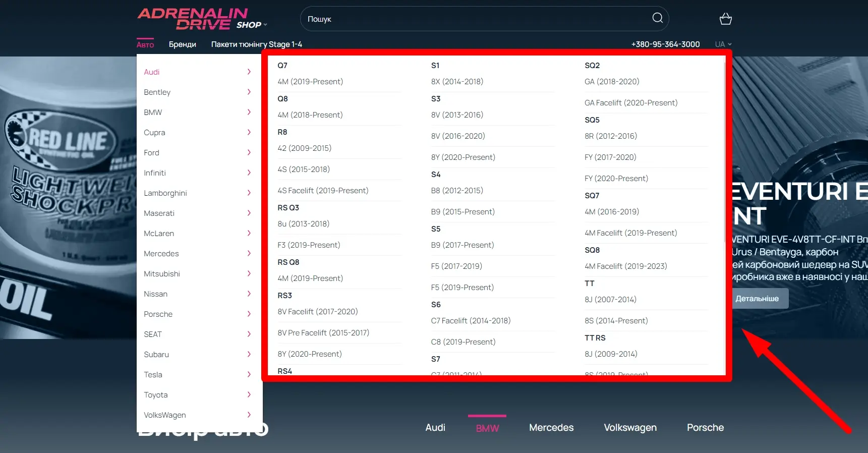The width and height of the screenshot is (868, 453).
Task: Select the Volkswagen tab in car chooser
Action: tap(630, 427)
